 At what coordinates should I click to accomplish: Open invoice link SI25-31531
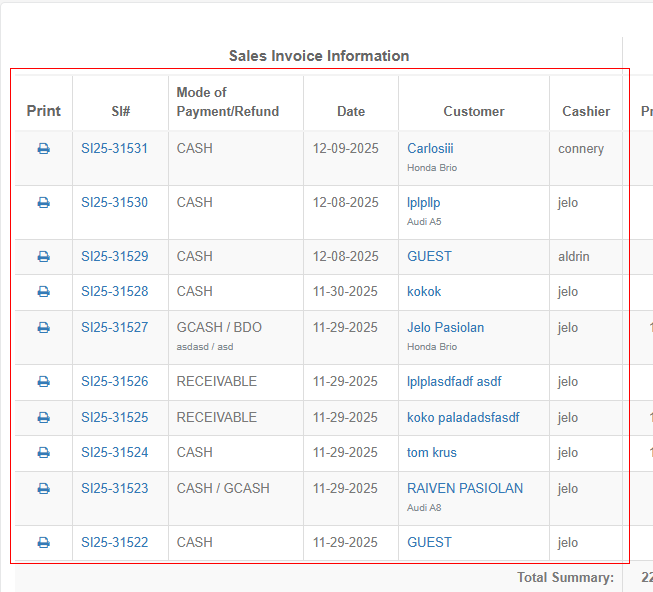coord(114,149)
